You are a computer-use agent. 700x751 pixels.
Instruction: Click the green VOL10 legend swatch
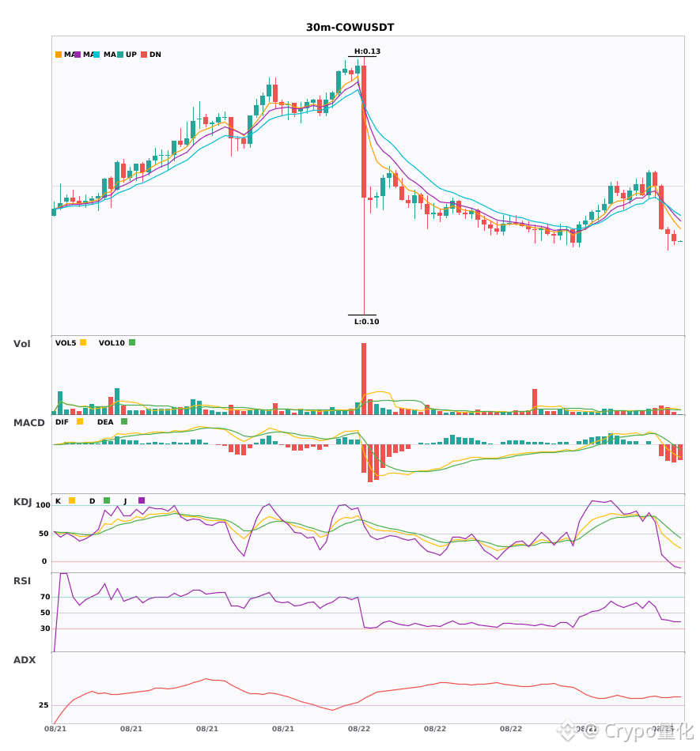[x=132, y=342]
